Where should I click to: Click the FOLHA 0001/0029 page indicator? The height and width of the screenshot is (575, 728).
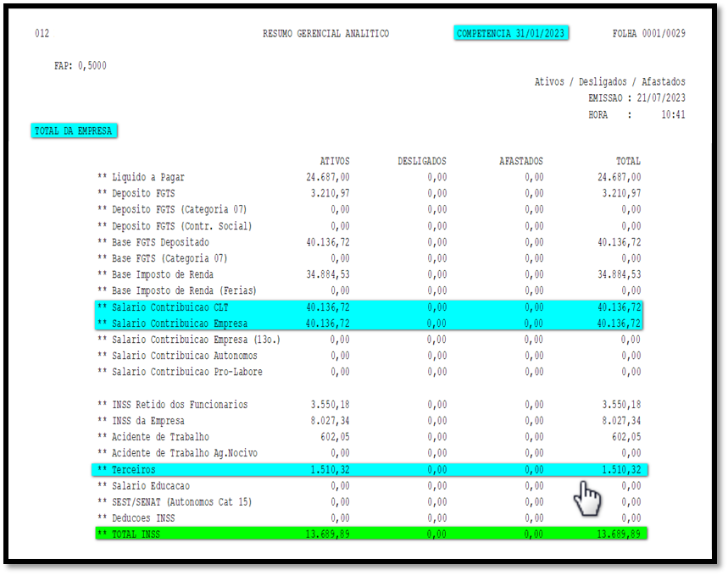pyautogui.click(x=648, y=33)
